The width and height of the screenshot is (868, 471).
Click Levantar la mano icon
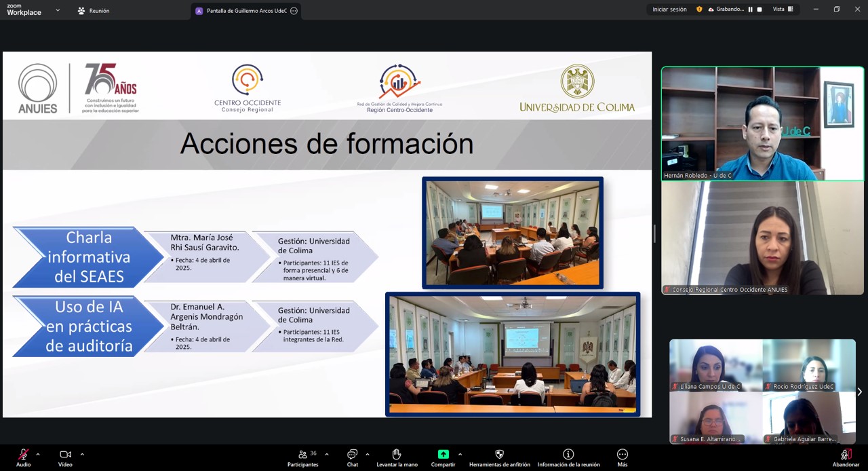[397, 455]
